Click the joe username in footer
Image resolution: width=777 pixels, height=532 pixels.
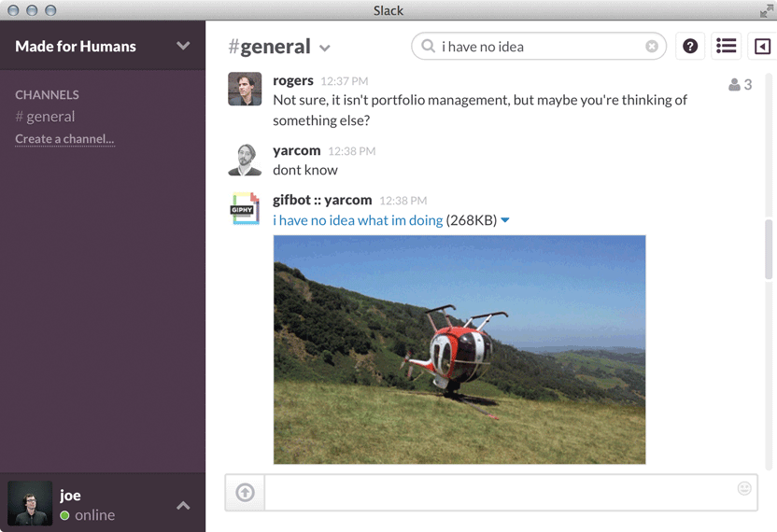click(70, 496)
